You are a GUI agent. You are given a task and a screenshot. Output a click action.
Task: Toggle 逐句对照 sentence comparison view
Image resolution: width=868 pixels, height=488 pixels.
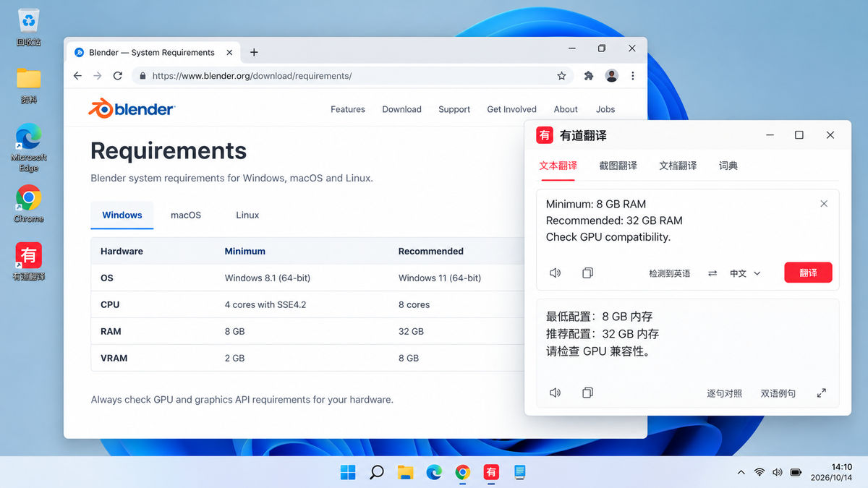point(724,393)
